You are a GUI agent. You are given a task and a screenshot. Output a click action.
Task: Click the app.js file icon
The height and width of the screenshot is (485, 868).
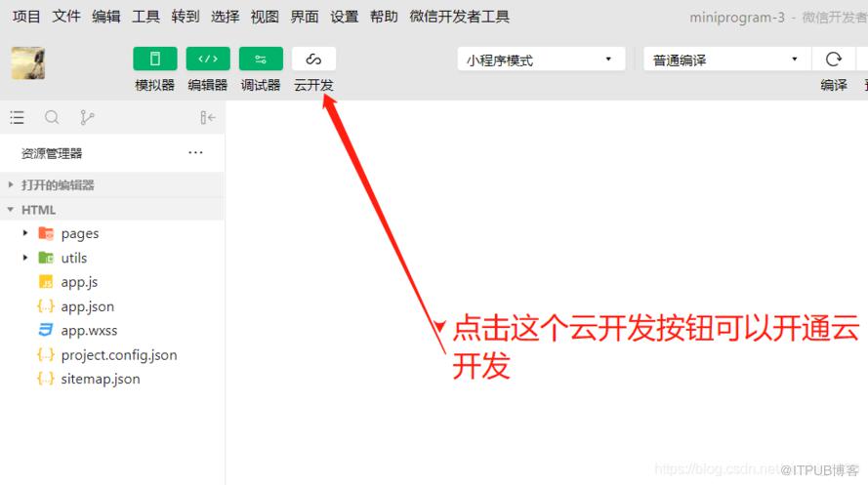(x=46, y=282)
